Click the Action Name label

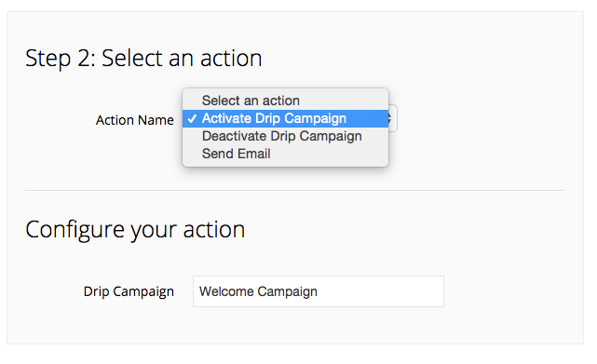point(135,120)
